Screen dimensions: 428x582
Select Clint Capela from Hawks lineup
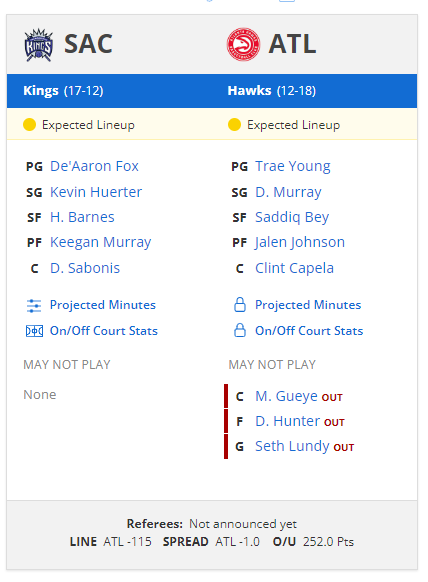pos(294,268)
